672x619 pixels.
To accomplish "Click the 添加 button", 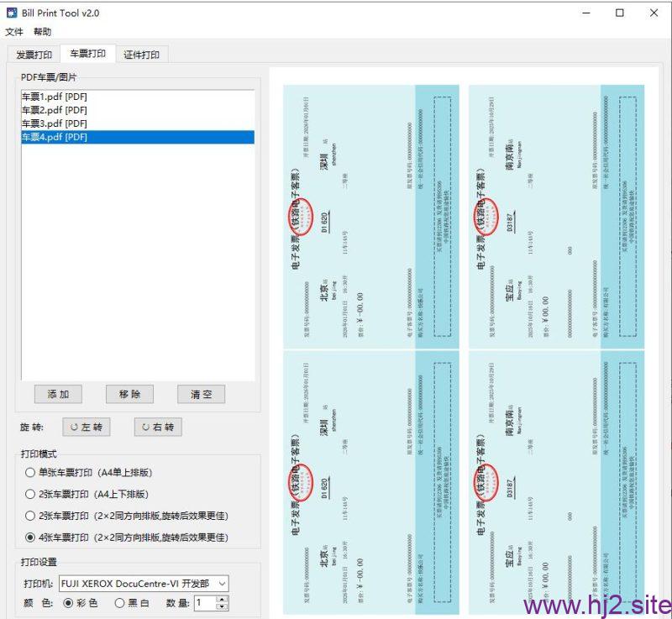I will coord(58,394).
